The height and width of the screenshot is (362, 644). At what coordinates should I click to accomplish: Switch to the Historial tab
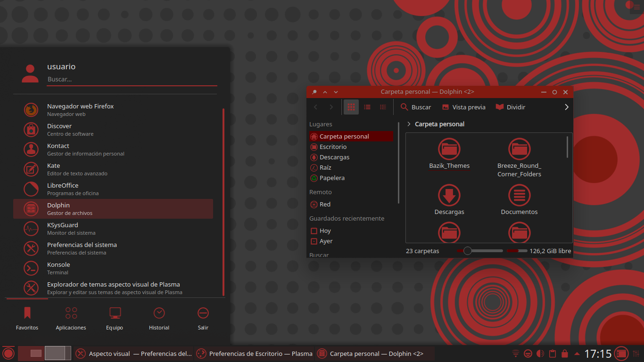click(159, 318)
